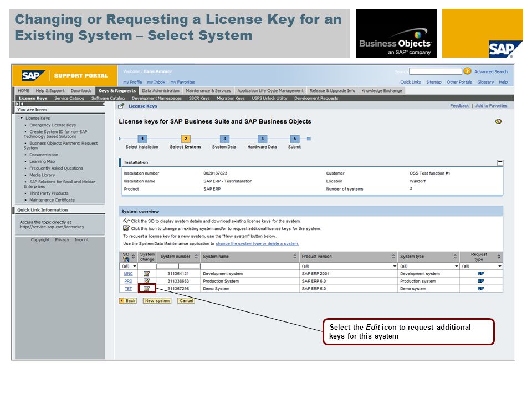Click the SID column filter icon
The image size is (532, 399).
coord(126,259)
